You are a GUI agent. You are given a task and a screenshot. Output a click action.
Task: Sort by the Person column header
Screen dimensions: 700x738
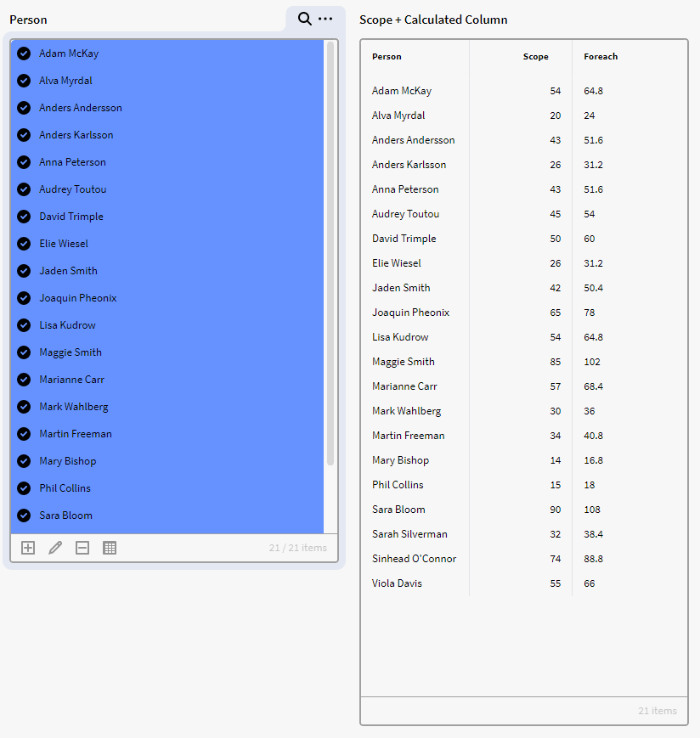(387, 57)
